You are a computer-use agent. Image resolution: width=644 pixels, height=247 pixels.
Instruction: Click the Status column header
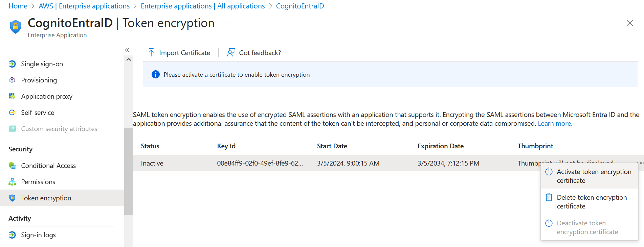[150, 146]
